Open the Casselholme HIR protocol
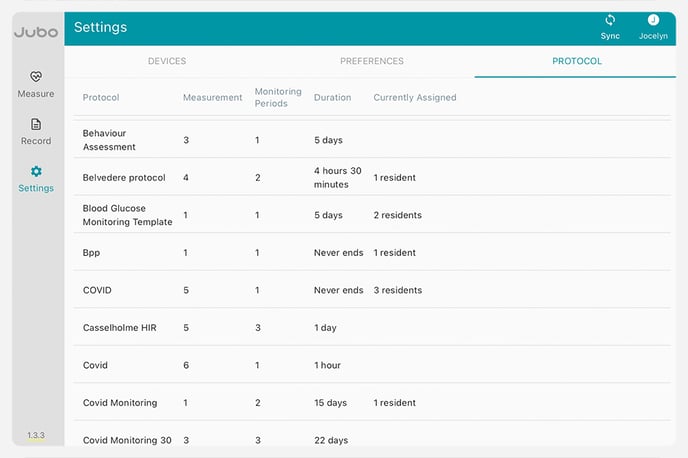This screenshot has height=458, width=688. (372, 327)
